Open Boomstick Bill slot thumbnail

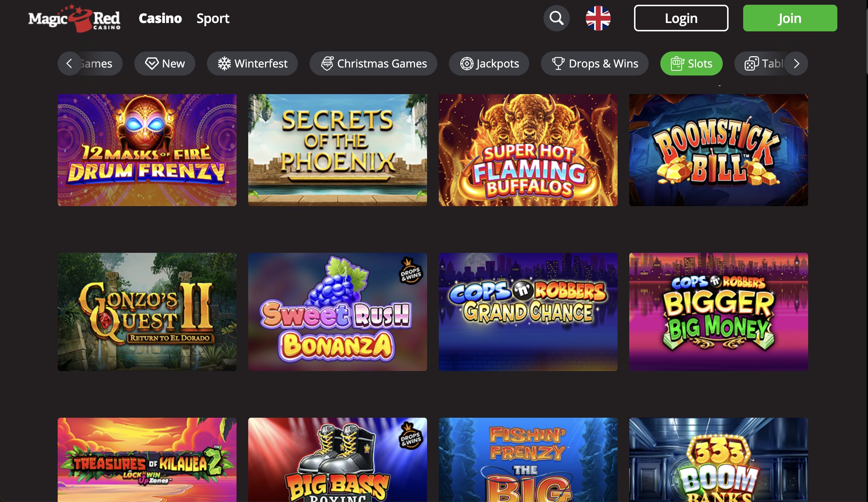coord(719,150)
